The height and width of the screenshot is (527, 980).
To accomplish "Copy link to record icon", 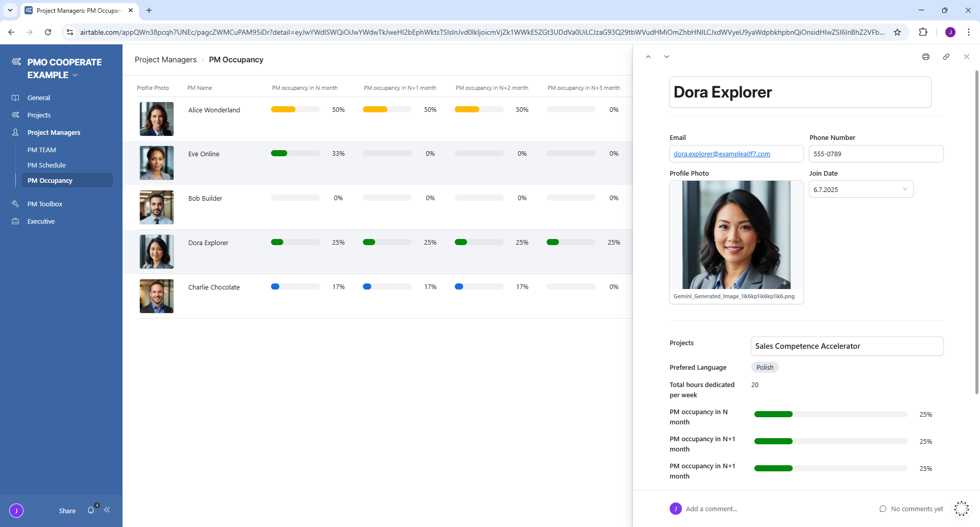I will (x=946, y=57).
